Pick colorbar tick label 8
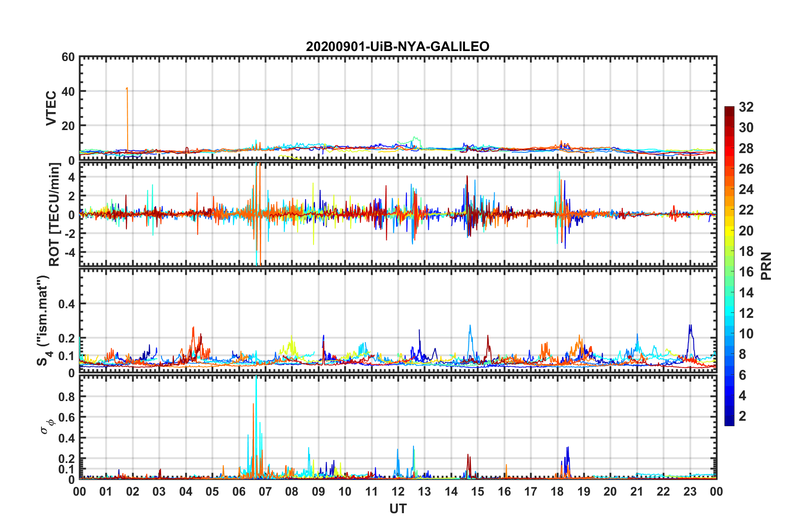The image size is (796, 532). 742,354
